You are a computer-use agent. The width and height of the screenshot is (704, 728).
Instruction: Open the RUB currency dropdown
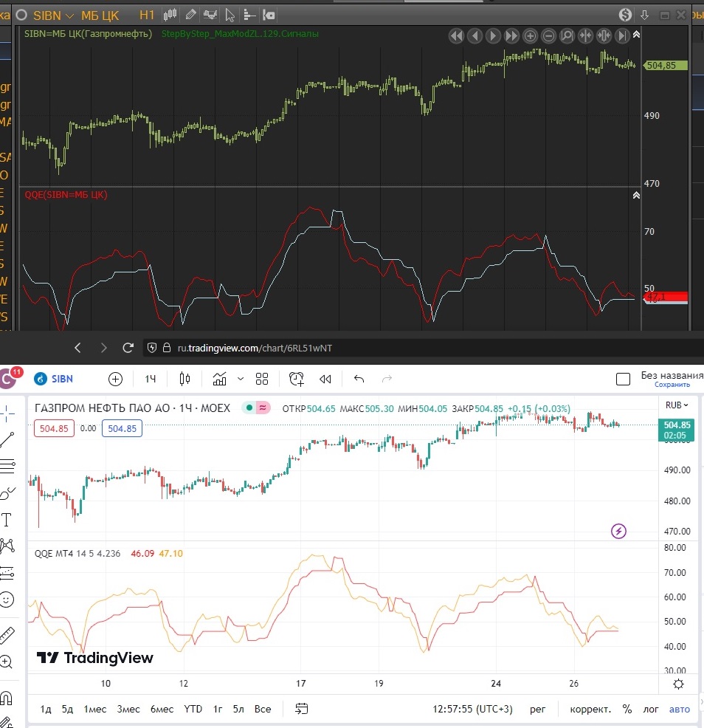tap(677, 405)
